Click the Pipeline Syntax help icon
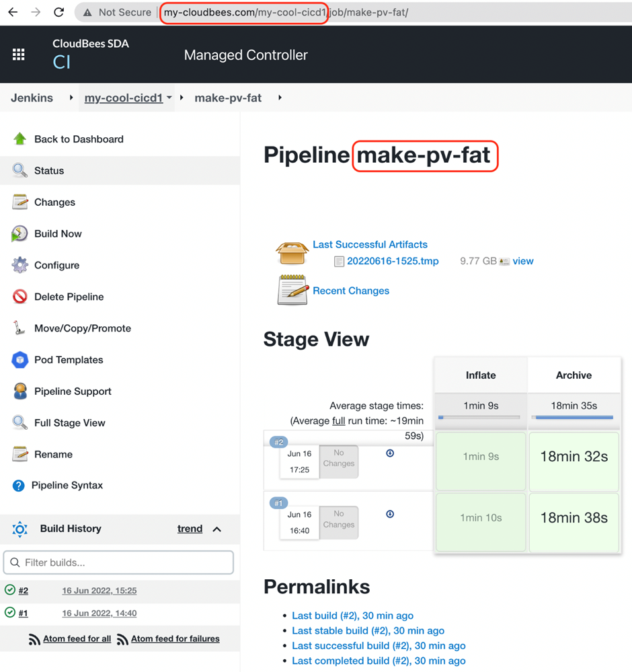Viewport: 632px width, 672px height. (x=18, y=486)
